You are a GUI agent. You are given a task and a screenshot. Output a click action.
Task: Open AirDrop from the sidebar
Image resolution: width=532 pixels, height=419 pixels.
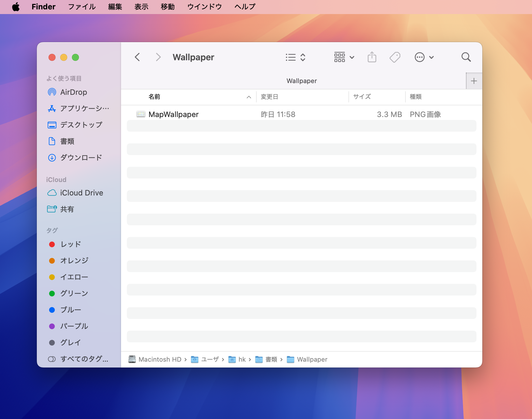pyautogui.click(x=73, y=92)
